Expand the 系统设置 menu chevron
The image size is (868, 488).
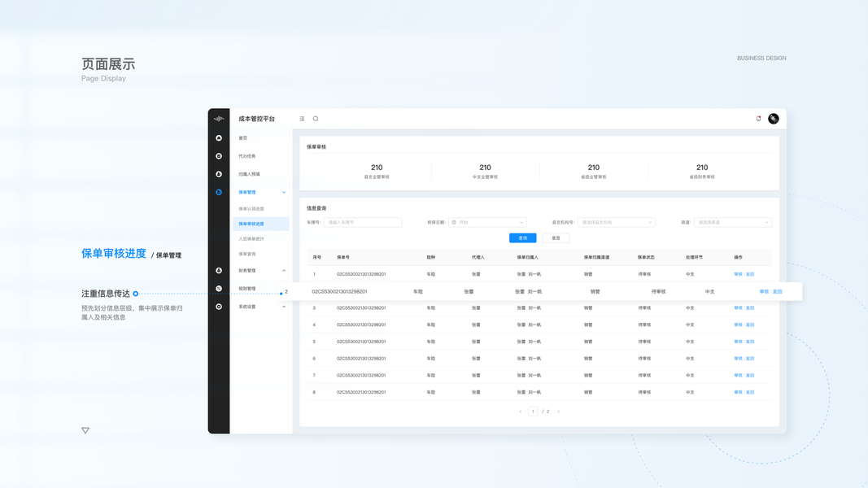pos(284,307)
